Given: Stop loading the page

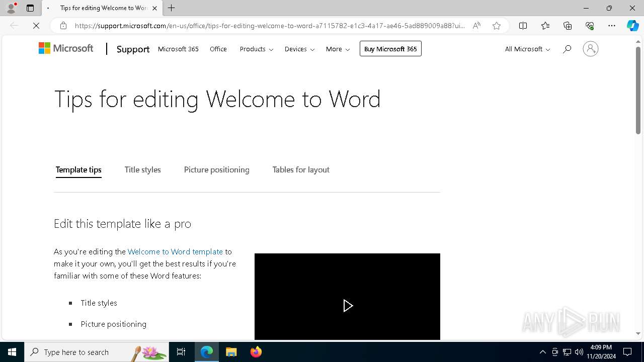Looking at the screenshot, I should [x=36, y=26].
